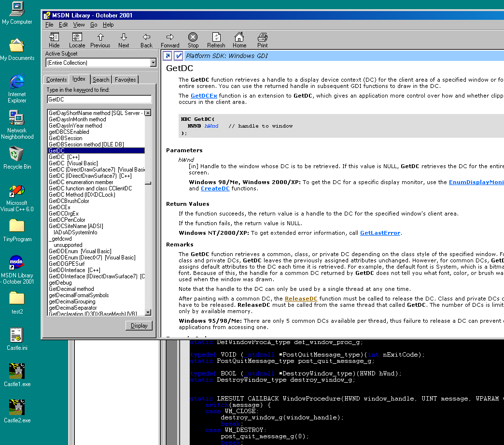The image size is (504, 445).
Task: Select Castle1.exe desktop icon
Action: coord(17,375)
